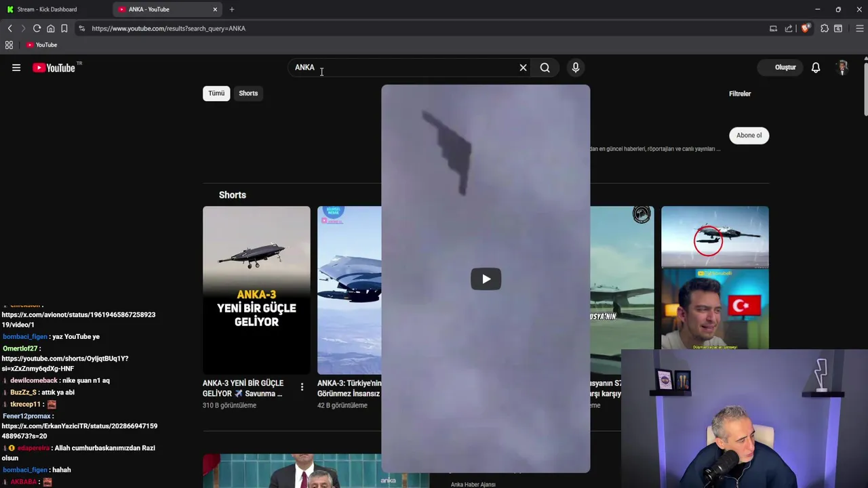Click the edapereira username in chat

tap(33, 448)
